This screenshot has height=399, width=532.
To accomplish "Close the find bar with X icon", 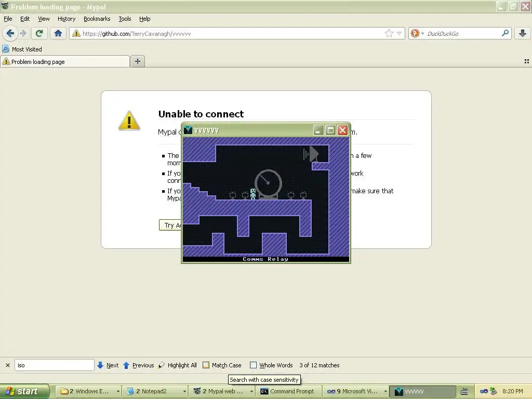I will point(8,365).
